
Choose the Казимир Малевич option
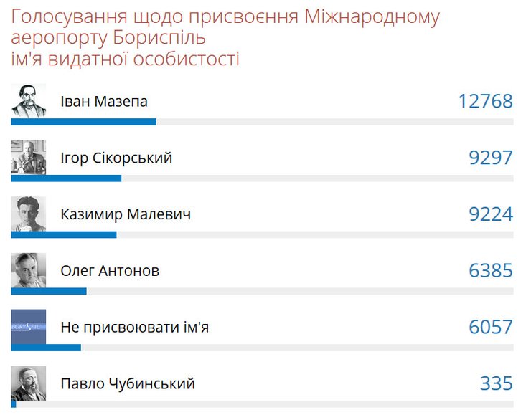pyautogui.click(x=126, y=214)
